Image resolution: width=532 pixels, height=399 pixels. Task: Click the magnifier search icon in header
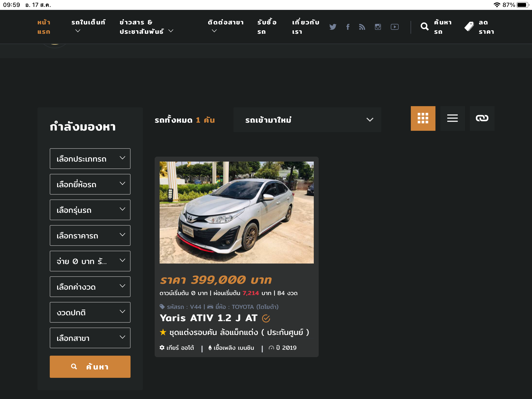[424, 27]
